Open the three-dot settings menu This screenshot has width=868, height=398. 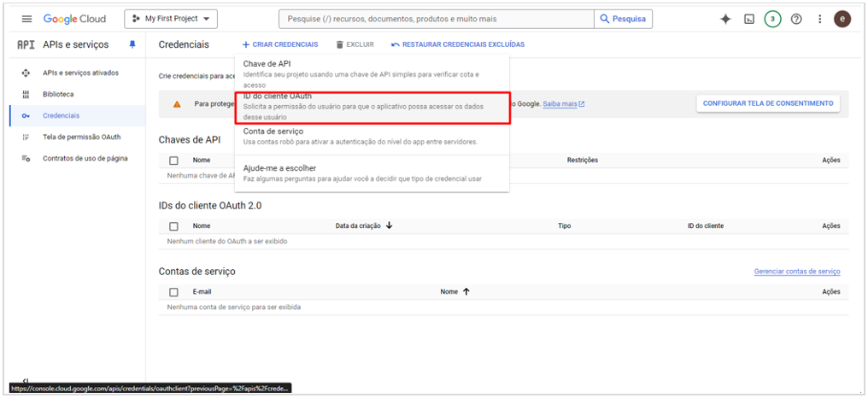click(820, 19)
